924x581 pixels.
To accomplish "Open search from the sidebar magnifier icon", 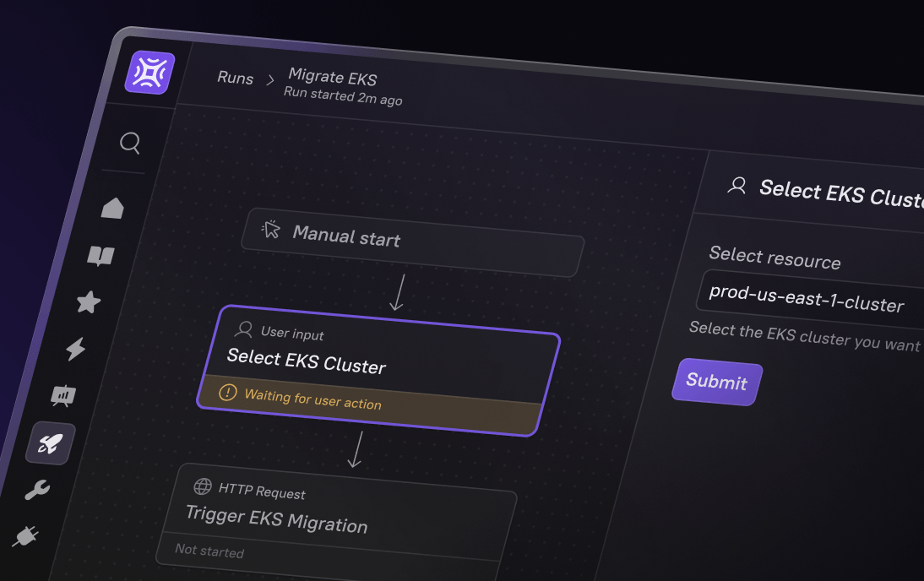I will tap(129, 143).
